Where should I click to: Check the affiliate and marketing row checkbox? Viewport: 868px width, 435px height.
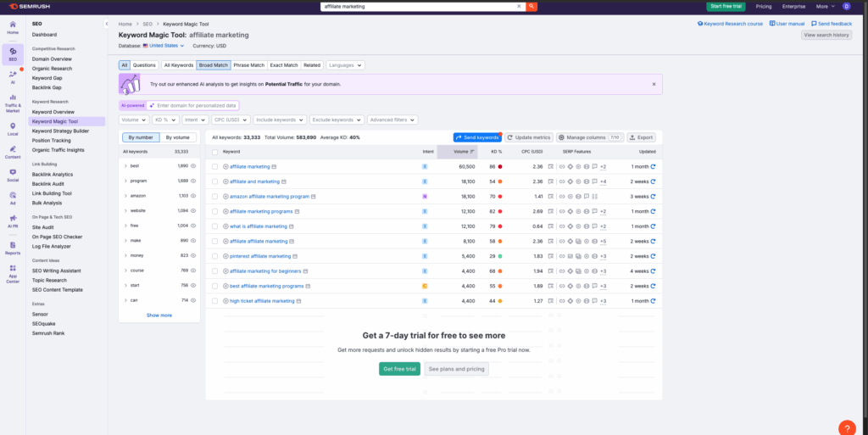coord(214,181)
